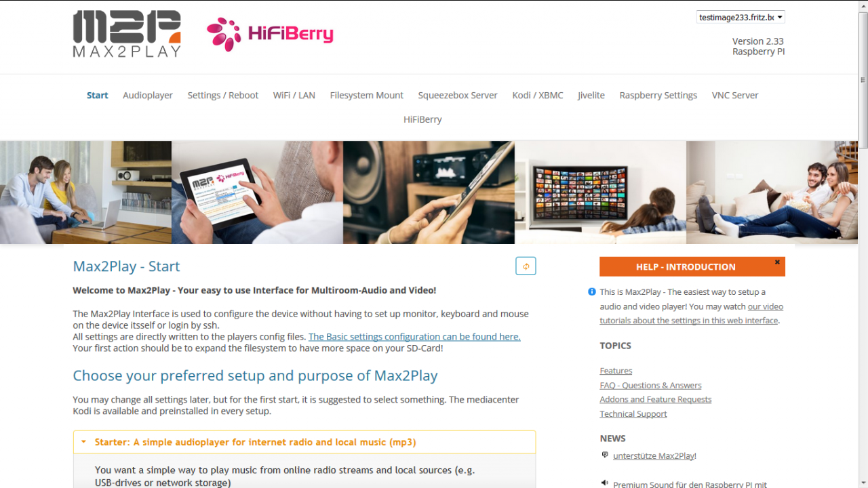868x488 pixels.
Task: Click the orange refresh icon beside Max2Play - Start
Action: click(526, 266)
